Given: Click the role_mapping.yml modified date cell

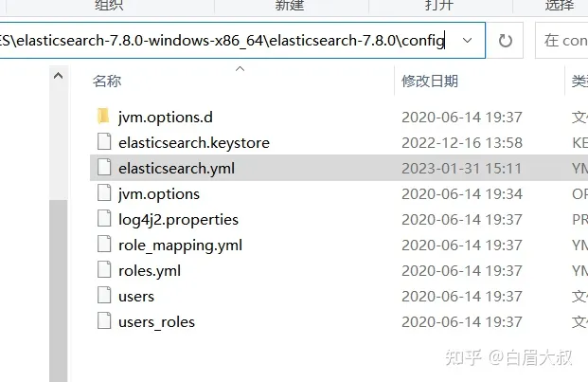Looking at the screenshot, I should (x=462, y=246).
